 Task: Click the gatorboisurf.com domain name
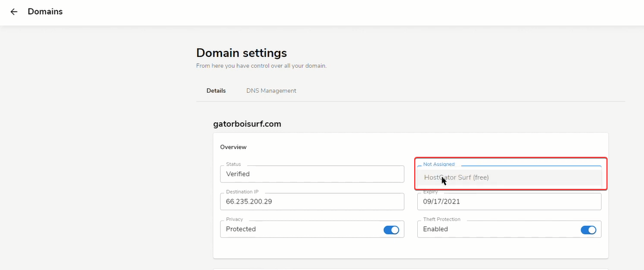(247, 123)
